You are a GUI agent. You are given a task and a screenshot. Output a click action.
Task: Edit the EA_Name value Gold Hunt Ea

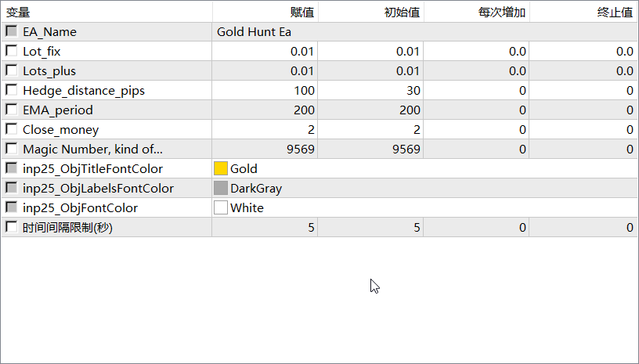click(254, 32)
